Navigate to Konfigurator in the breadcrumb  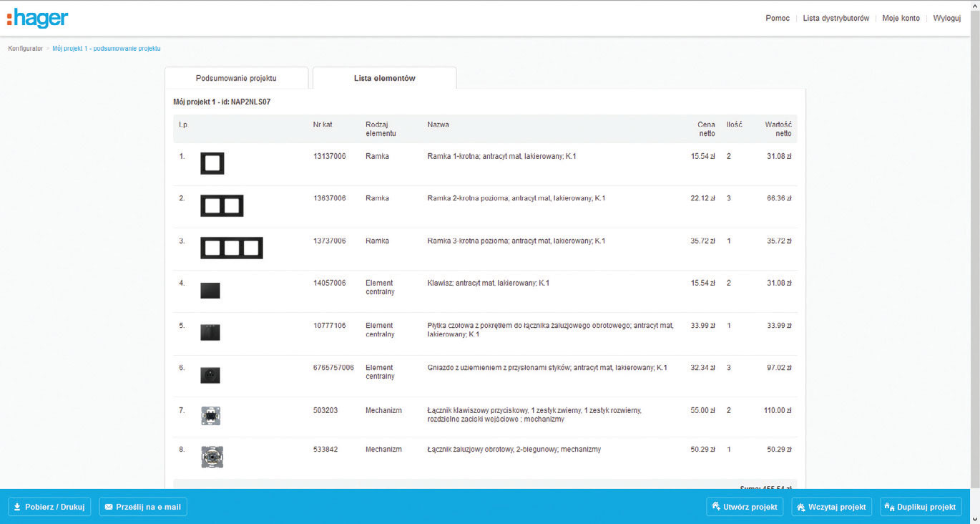(x=26, y=49)
